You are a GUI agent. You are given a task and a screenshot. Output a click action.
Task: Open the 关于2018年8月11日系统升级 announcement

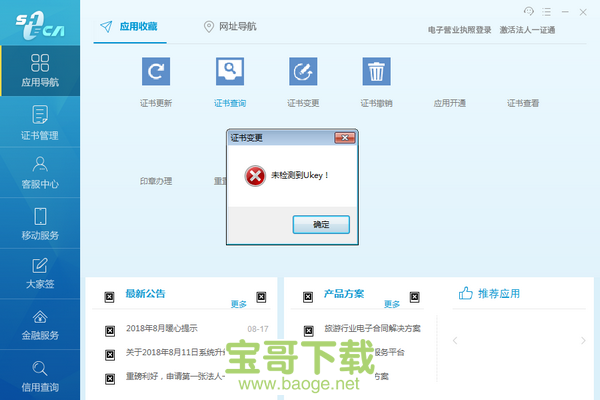176,352
